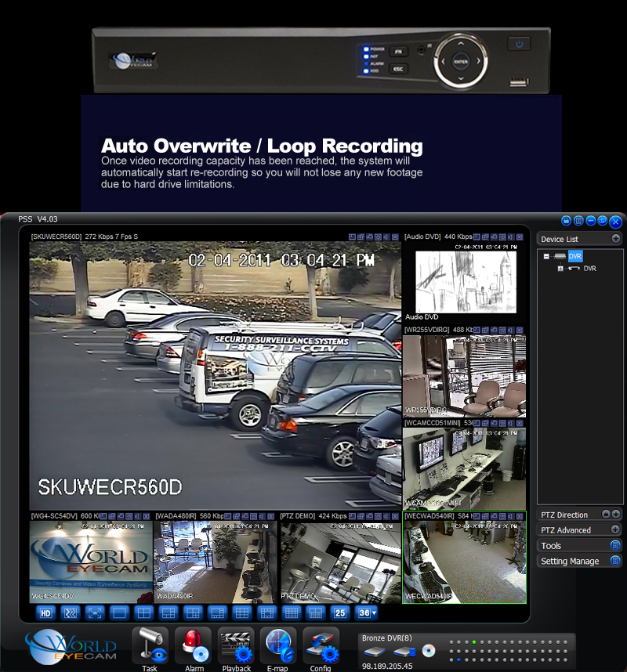The width and height of the screenshot is (627, 672).
Task: Collapse the root DVR tree node
Action: (546, 256)
